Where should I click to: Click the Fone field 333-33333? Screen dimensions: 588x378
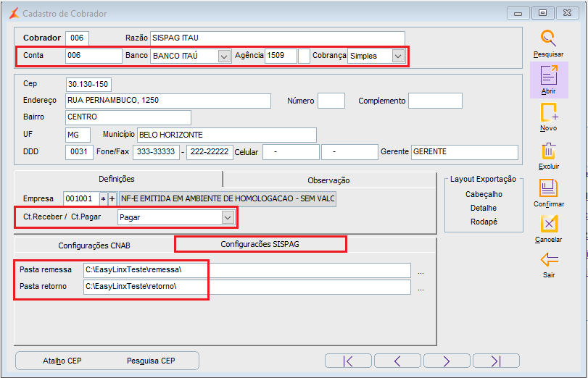point(156,152)
